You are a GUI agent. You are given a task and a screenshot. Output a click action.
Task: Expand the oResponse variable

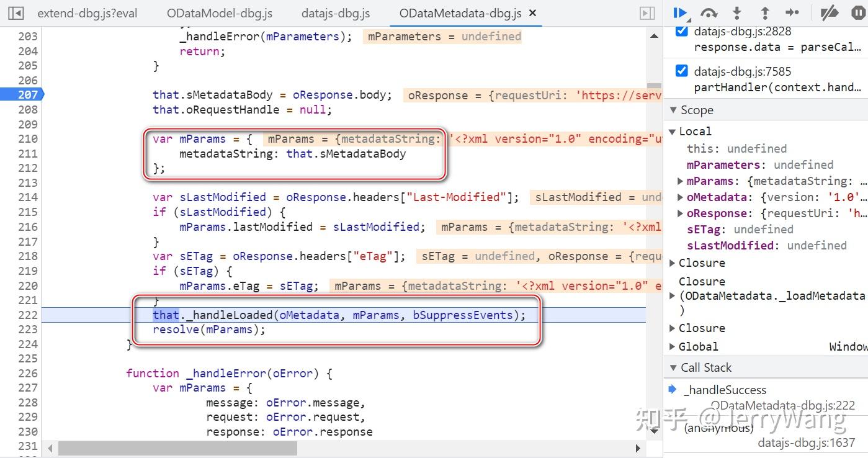pyautogui.click(x=681, y=213)
